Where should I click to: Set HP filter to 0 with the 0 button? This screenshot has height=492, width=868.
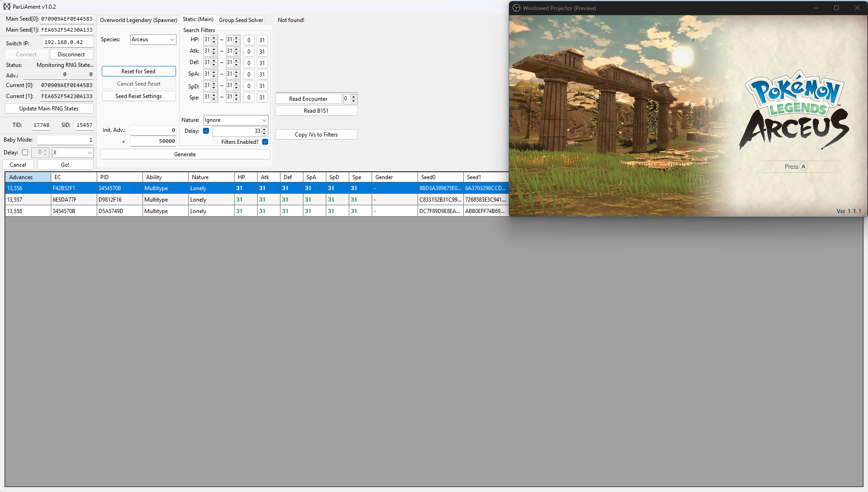[249, 40]
